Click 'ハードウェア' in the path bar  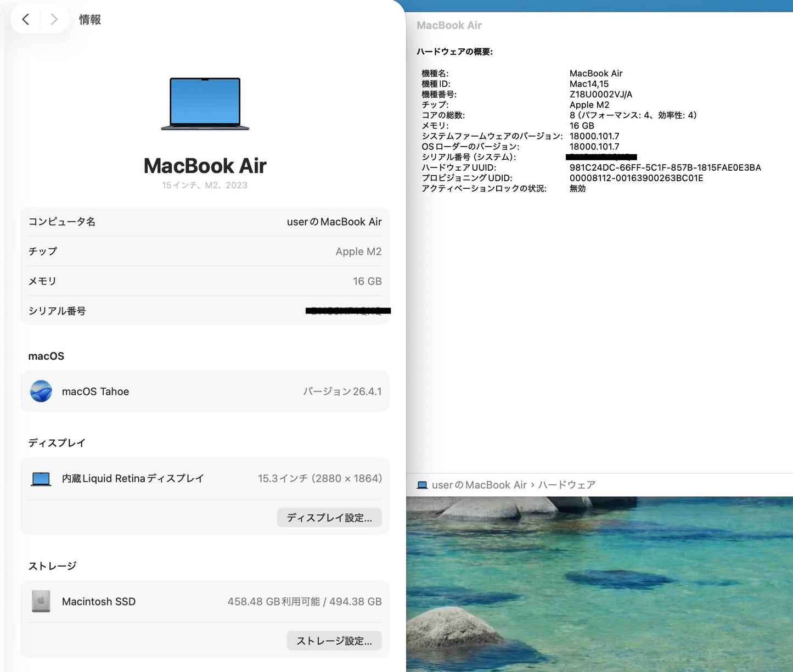coord(566,485)
